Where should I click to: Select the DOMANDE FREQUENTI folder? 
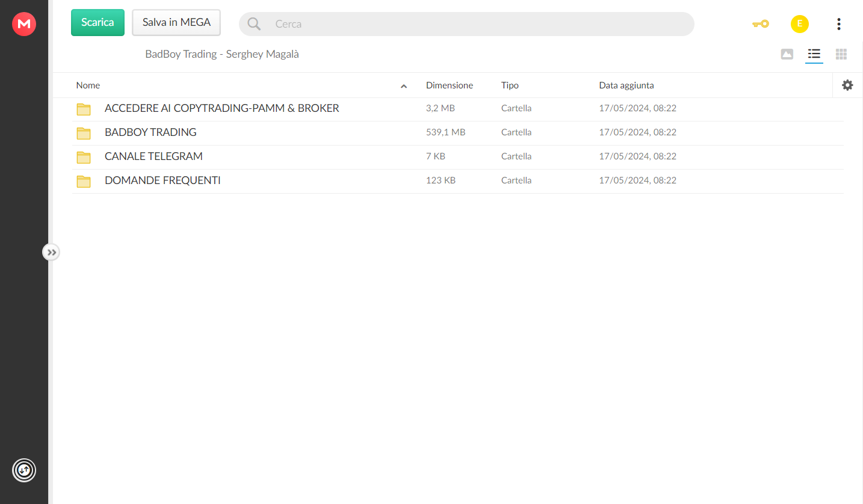click(457, 180)
